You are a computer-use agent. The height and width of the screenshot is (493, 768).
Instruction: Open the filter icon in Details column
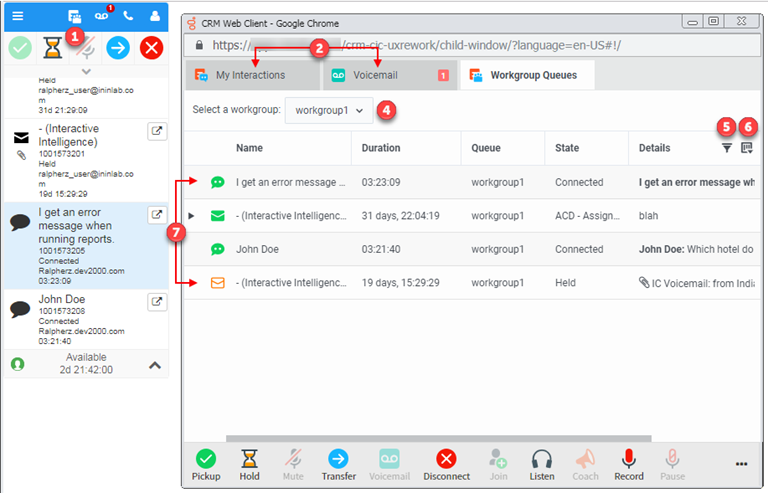point(727,148)
